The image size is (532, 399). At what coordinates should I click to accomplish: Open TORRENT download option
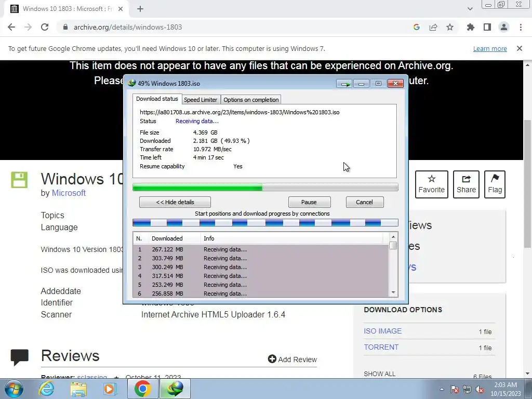(x=381, y=347)
